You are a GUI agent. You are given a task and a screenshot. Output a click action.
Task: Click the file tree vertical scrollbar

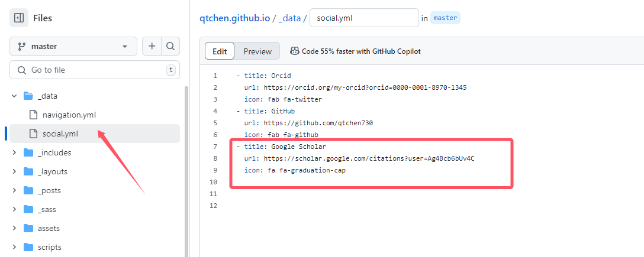[x=186, y=171]
